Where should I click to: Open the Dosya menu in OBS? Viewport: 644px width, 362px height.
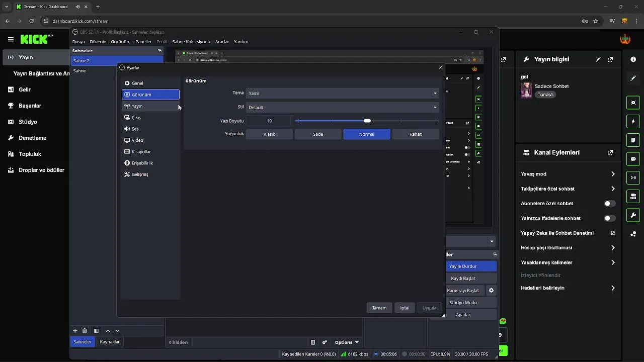[x=78, y=42]
